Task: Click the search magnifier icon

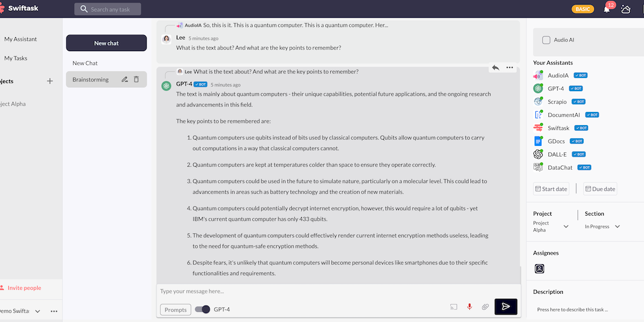Action: 84,9
